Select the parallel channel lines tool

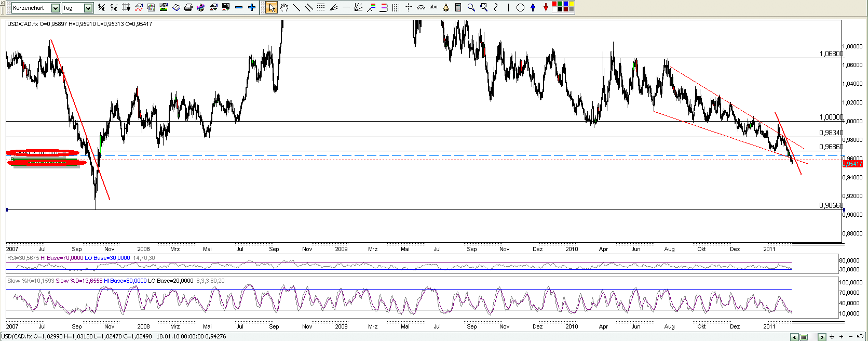pos(308,7)
